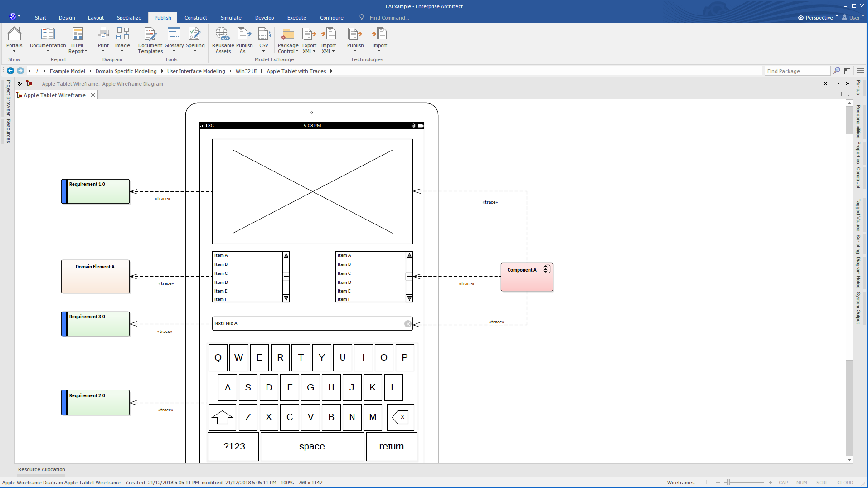Open Package Control
The image size is (868, 488).
tap(288, 40)
